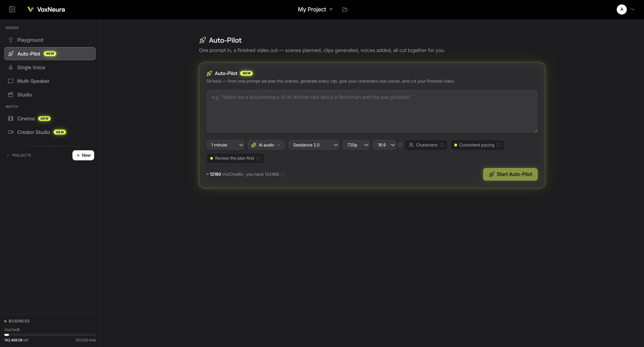Click the My Project title
The height and width of the screenshot is (347, 644).
click(x=312, y=9)
